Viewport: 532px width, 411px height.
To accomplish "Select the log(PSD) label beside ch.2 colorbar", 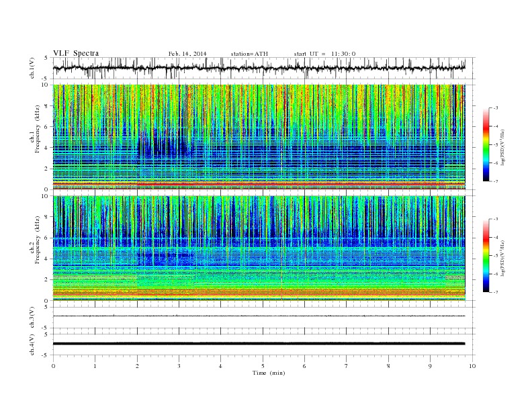I will point(503,258).
